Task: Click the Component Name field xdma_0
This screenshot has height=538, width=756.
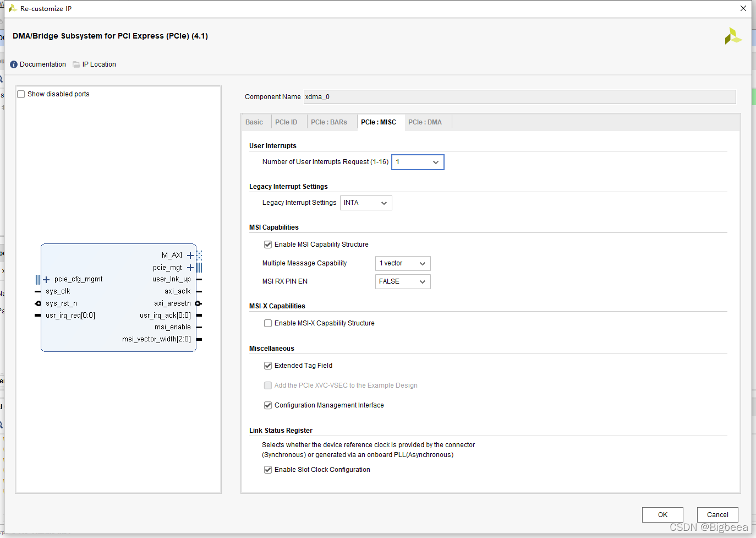Action: [519, 97]
